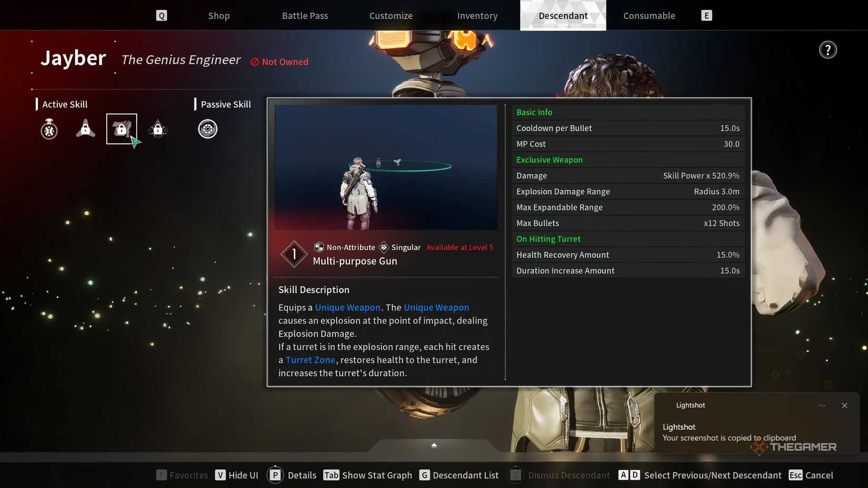Go to the Inventory tab
Image resolution: width=868 pixels, height=488 pixels.
click(477, 16)
